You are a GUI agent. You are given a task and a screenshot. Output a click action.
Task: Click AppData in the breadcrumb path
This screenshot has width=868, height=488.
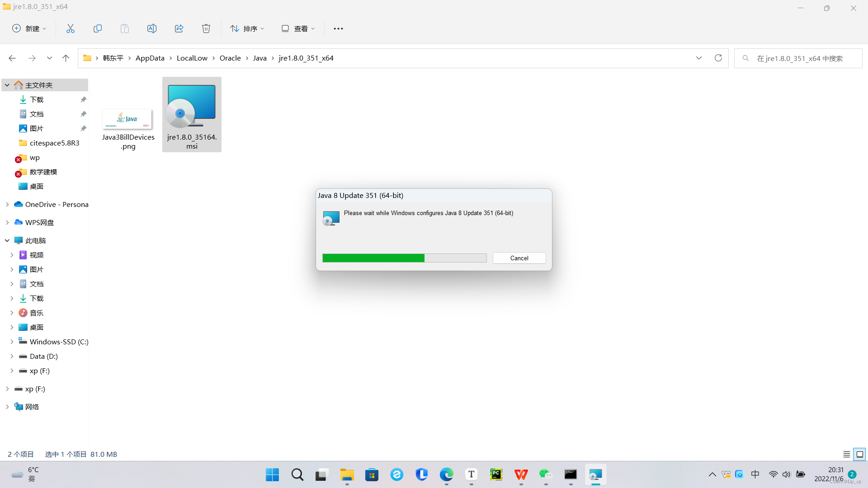(150, 58)
